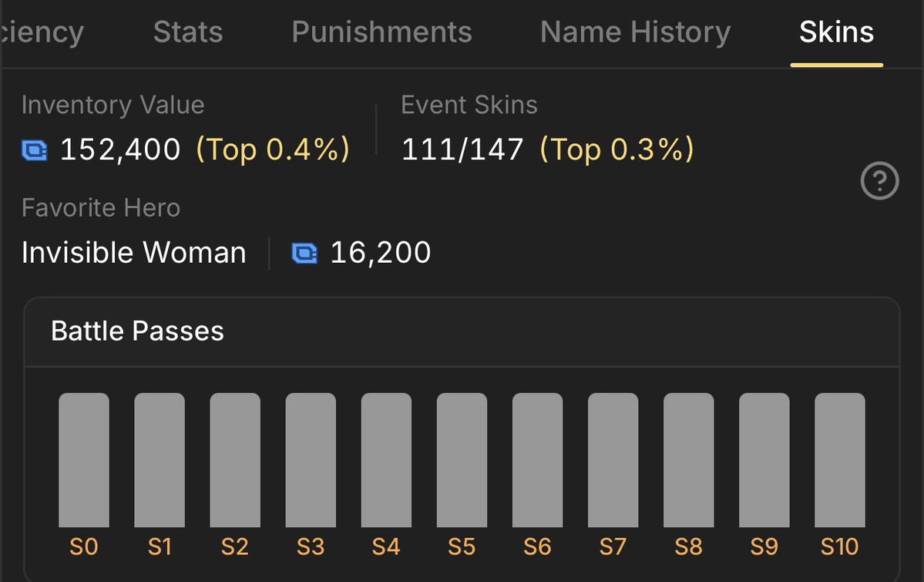Click the help question mark icon

click(x=879, y=180)
